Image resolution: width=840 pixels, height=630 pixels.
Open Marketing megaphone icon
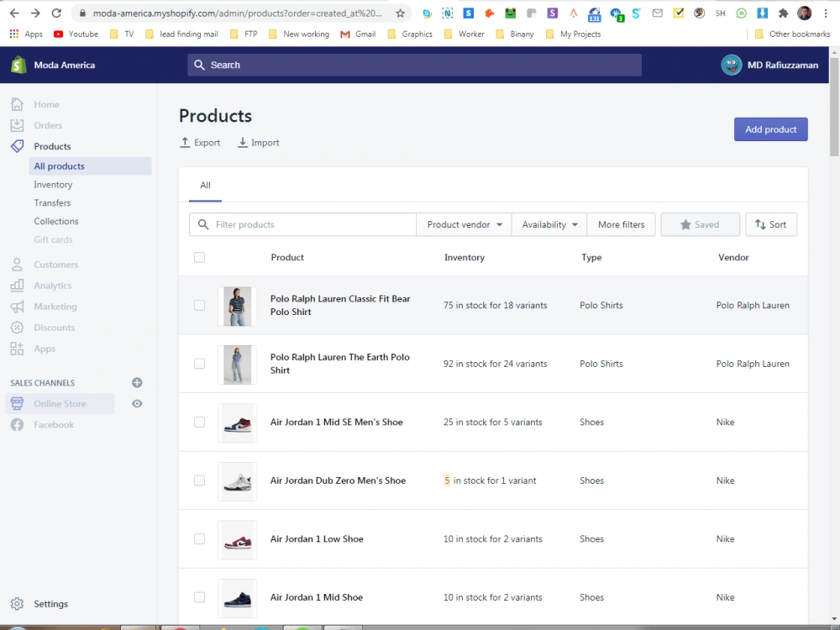click(x=17, y=307)
